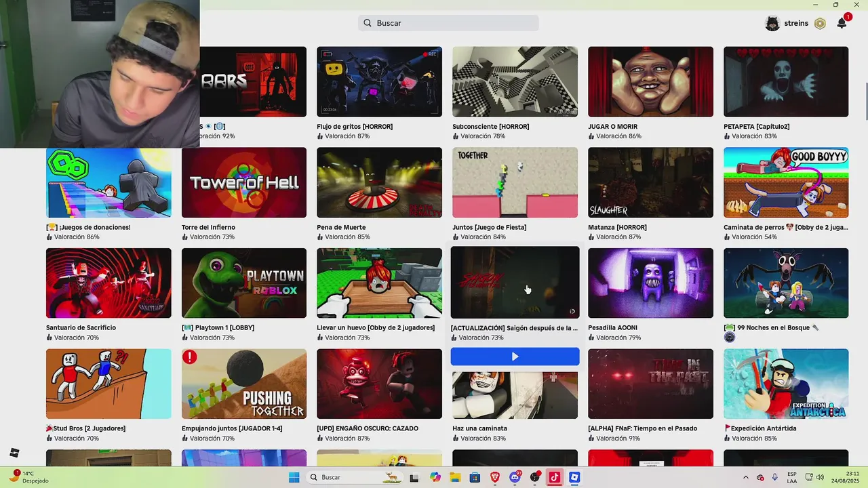The image size is (868, 488).
Task: Click the Roblox search field
Action: [448, 23]
